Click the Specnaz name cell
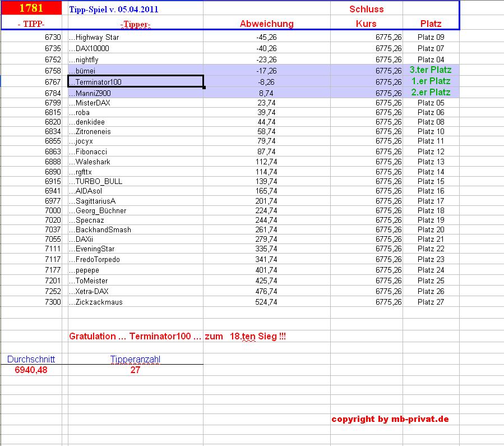Screen dimensions: 504x446 tap(135, 220)
